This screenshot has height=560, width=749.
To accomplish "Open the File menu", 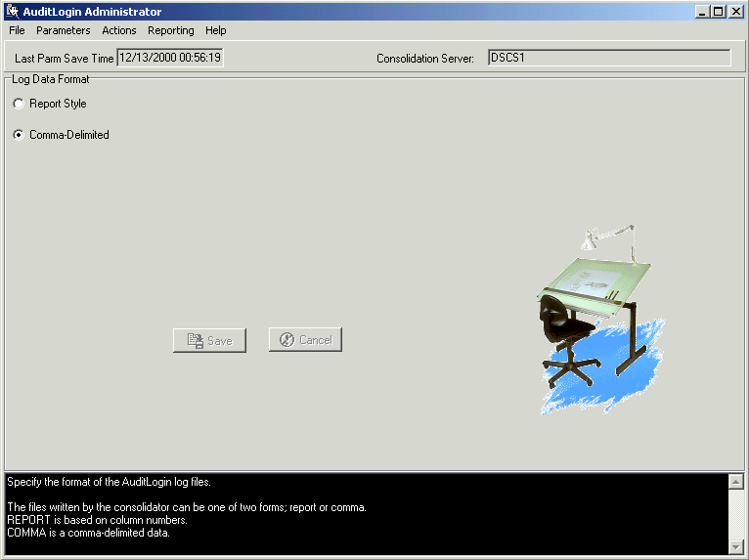I will coord(17,30).
